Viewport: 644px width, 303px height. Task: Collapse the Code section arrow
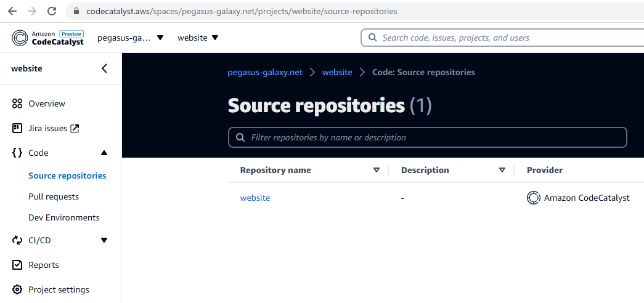click(x=104, y=153)
